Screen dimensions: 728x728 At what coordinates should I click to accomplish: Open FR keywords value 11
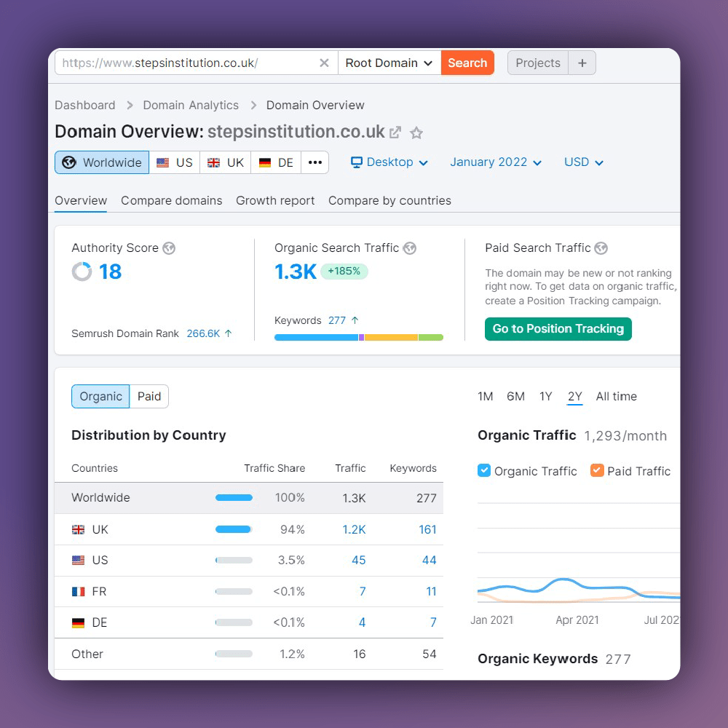click(431, 591)
